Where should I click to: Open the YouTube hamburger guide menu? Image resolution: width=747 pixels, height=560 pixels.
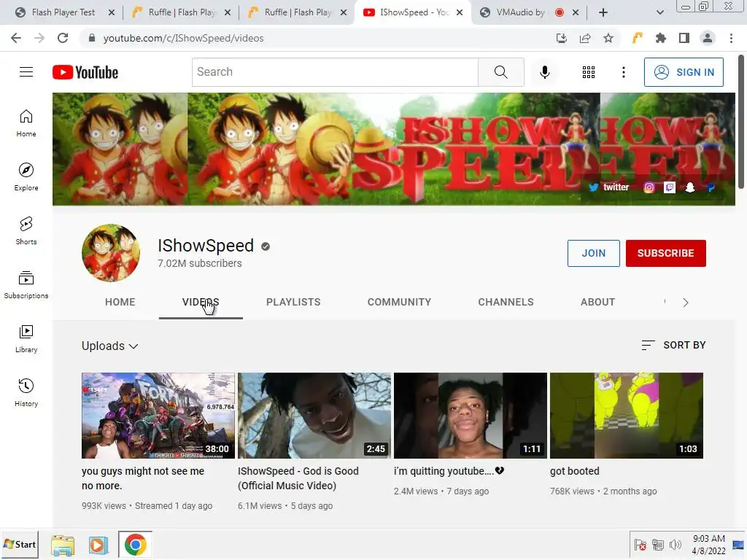click(x=26, y=72)
